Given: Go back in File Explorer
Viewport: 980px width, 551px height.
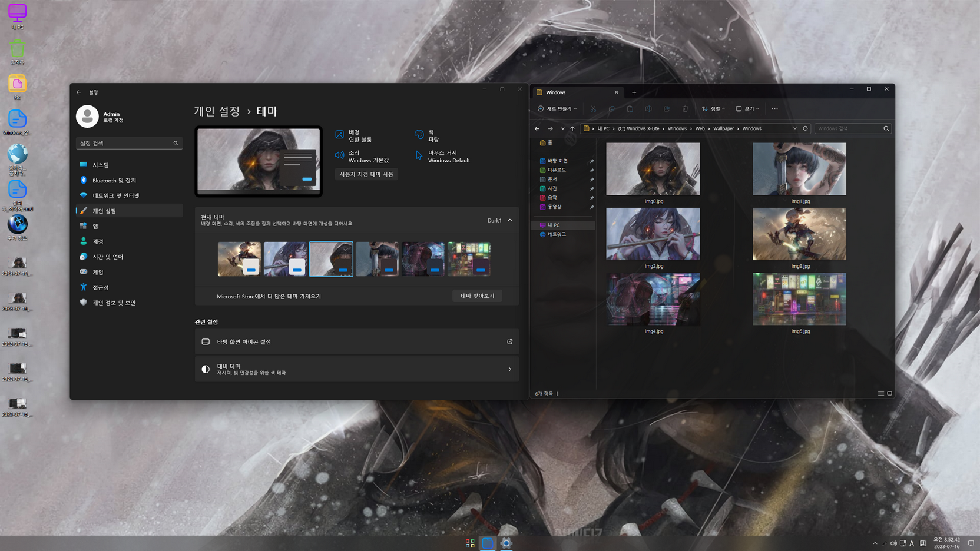Looking at the screenshot, I should [537, 128].
